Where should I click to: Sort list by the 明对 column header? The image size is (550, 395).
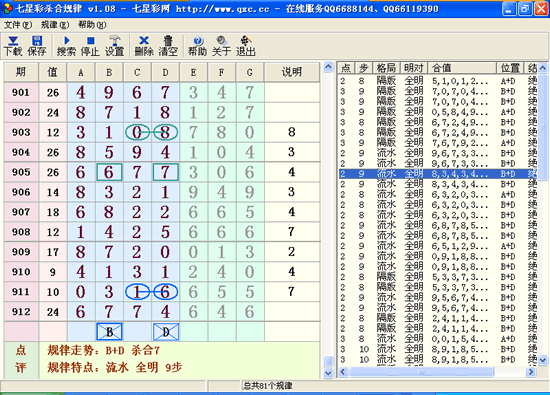(x=414, y=68)
